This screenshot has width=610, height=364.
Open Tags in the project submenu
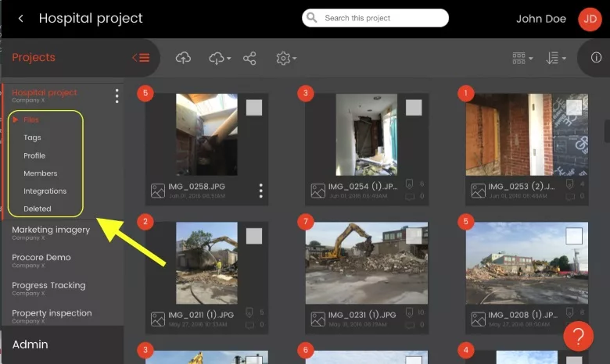click(x=32, y=137)
